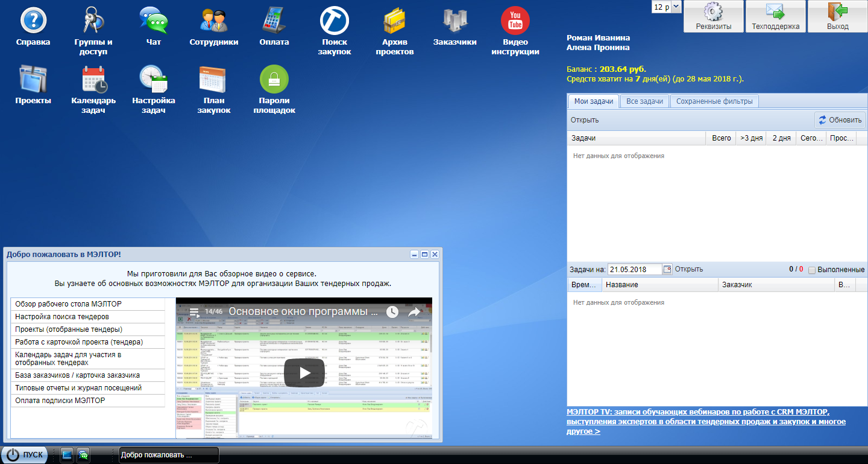
Task: Open the Календарь задач icon
Action: tap(93, 79)
